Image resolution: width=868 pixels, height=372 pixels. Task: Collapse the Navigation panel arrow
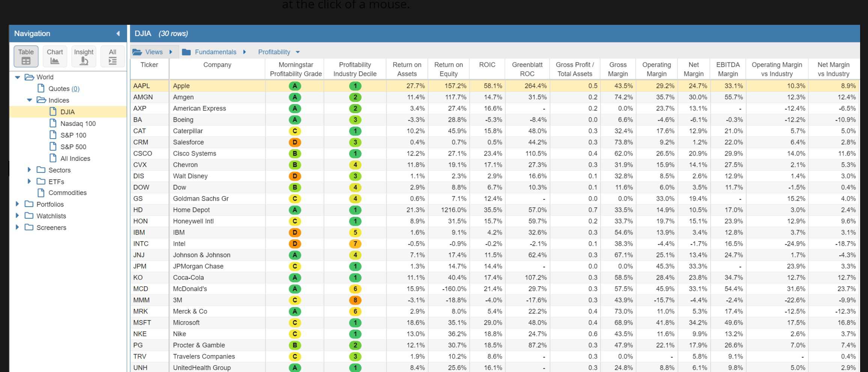tap(118, 33)
